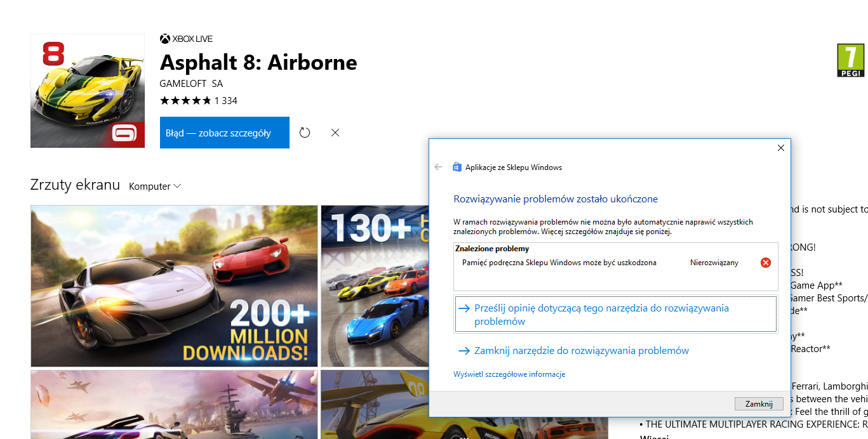The height and width of the screenshot is (439, 868).
Task: Open the 200+ Million Downloads screenshot
Action: coord(174,285)
